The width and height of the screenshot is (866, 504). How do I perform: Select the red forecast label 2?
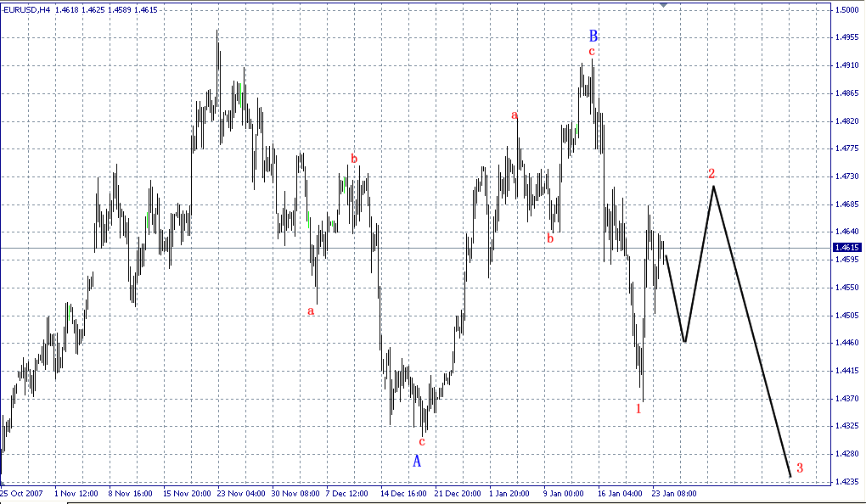click(x=712, y=173)
